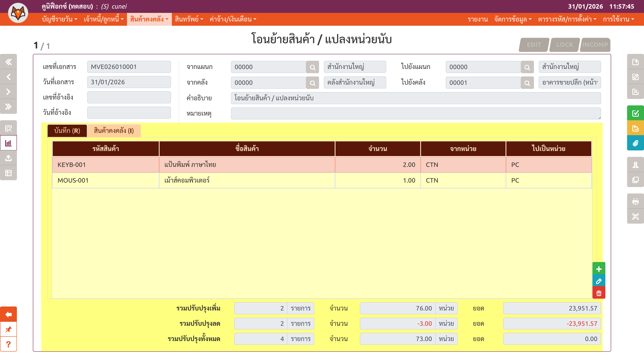Image resolution: width=644 pixels, height=362 pixels.
Task: Expand the สินทรัพย์ menu
Action: (189, 19)
